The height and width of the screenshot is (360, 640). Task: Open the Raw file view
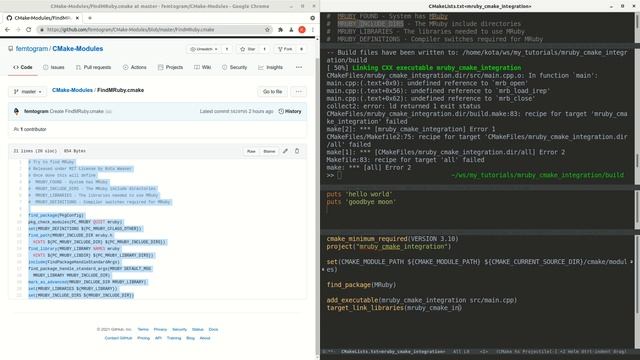coord(251,151)
